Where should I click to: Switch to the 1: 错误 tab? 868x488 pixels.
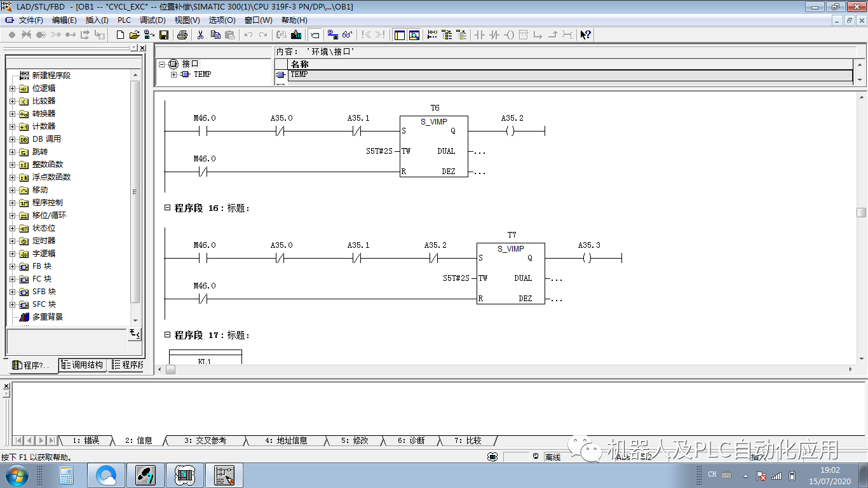86,440
